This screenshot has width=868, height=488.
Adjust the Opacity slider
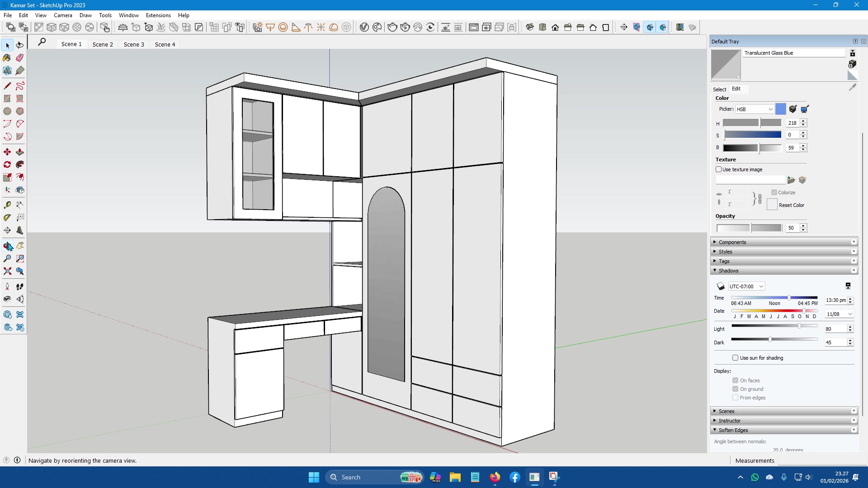(x=749, y=228)
